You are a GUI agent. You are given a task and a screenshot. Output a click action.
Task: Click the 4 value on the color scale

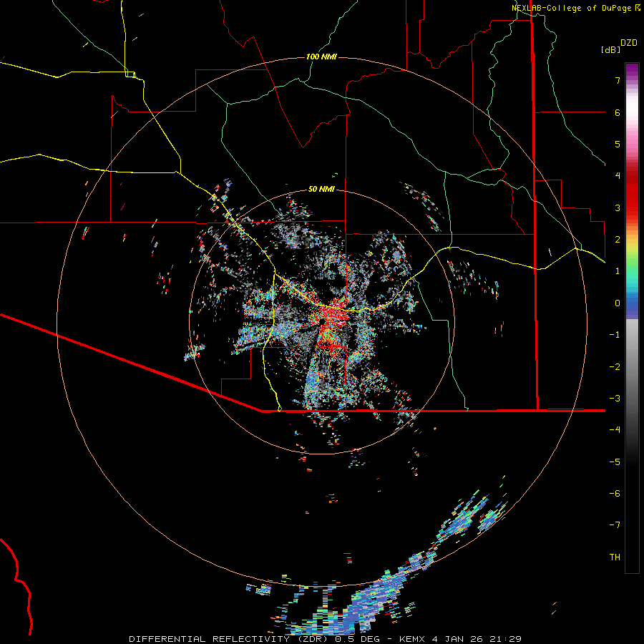(x=618, y=176)
